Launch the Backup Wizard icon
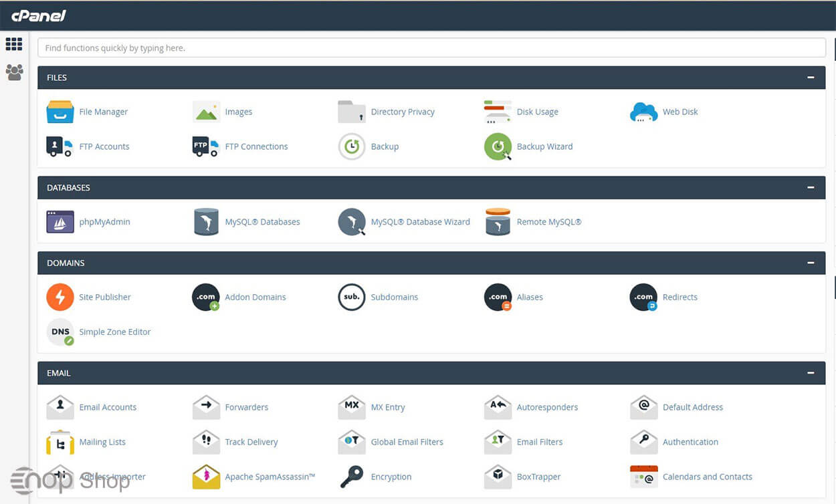 498,146
